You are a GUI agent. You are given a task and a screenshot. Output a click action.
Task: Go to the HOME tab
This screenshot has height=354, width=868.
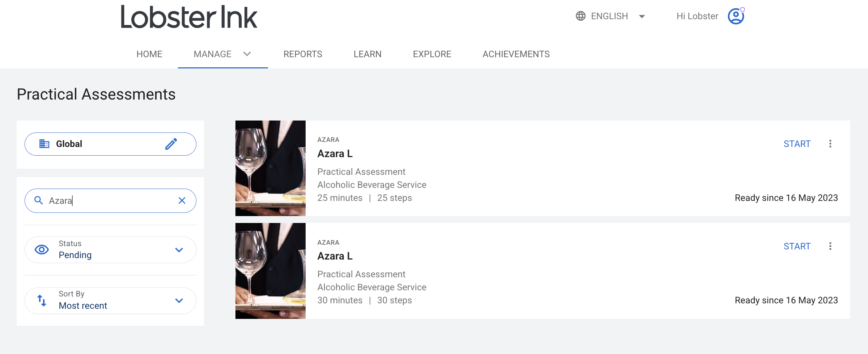[x=149, y=54]
